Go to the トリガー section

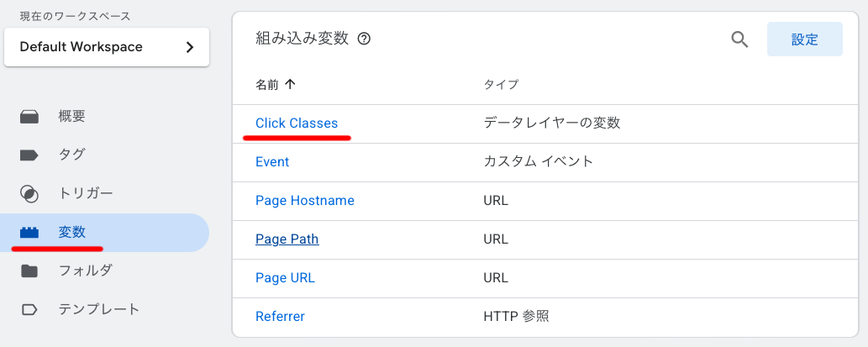pos(85,194)
